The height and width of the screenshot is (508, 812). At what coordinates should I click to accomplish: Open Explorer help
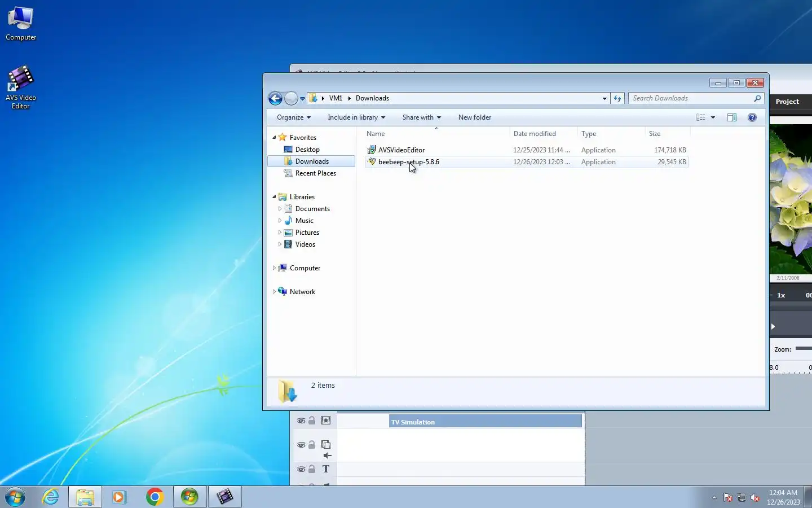point(752,117)
